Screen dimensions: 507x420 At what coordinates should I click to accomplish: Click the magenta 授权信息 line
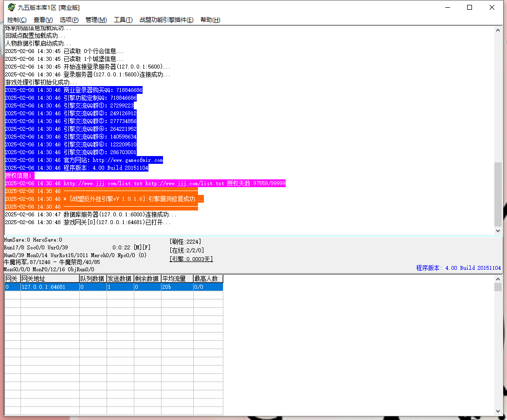(19, 175)
